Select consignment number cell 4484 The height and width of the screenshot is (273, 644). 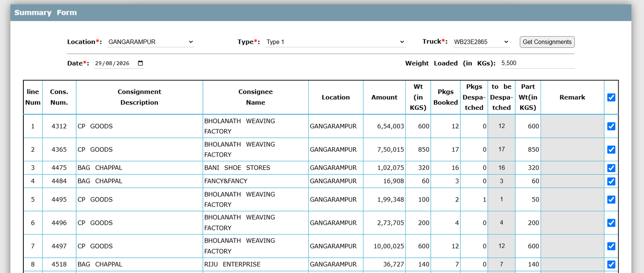[x=59, y=181]
